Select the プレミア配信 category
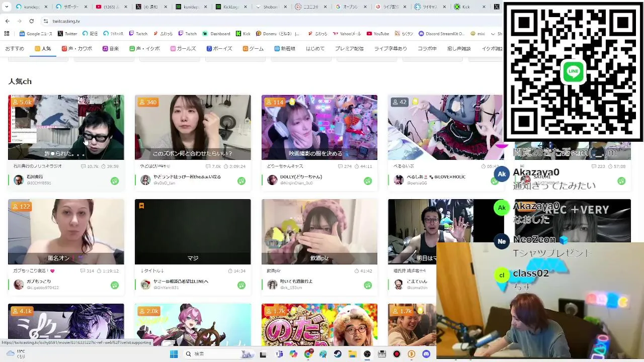The image size is (644, 362). (x=349, y=49)
